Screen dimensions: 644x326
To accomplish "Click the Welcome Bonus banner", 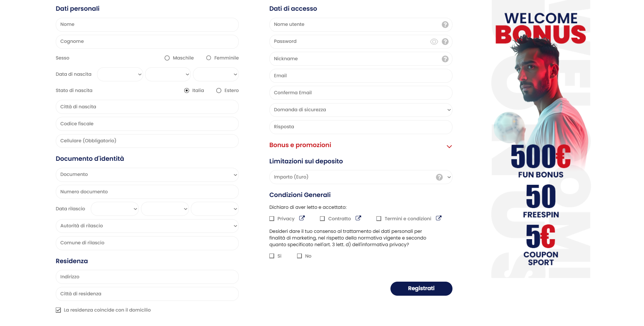I will [x=541, y=139].
